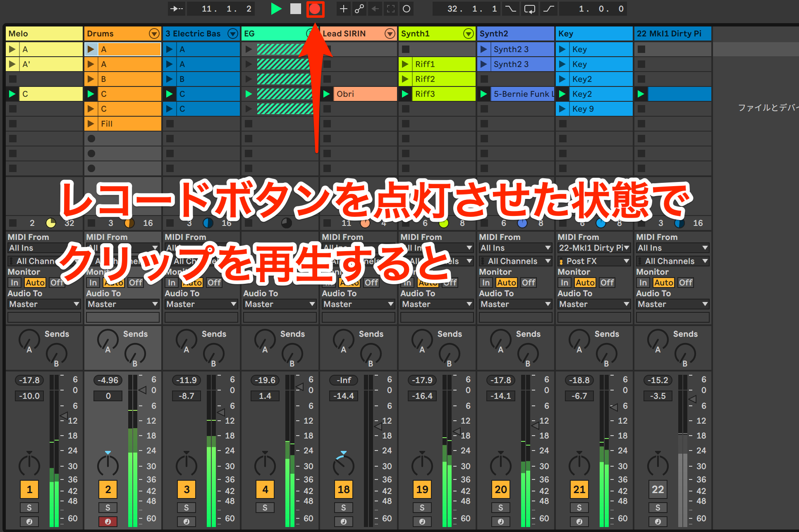Disarm the Drums track red arm button

click(x=108, y=522)
